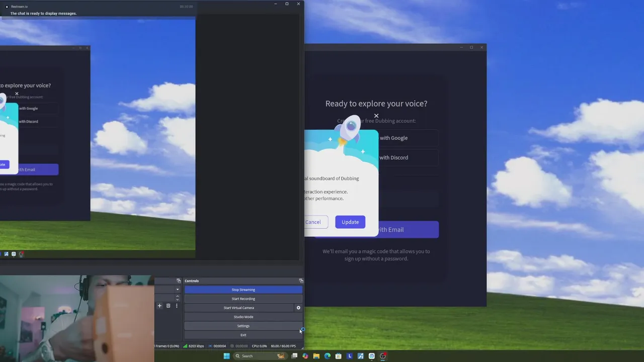Image resolution: width=644 pixels, height=362 pixels.
Task: Open Virtual Camera settings gear in OBS
Action: tap(298, 308)
